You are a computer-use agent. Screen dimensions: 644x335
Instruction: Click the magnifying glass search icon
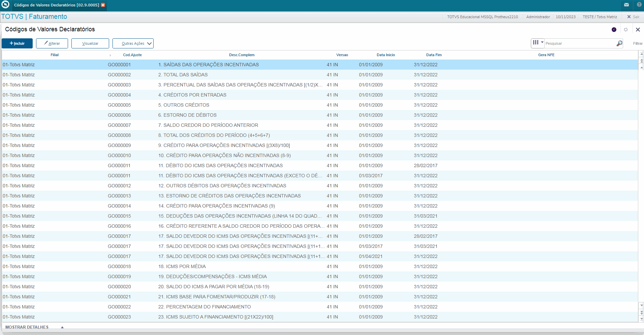tap(619, 43)
